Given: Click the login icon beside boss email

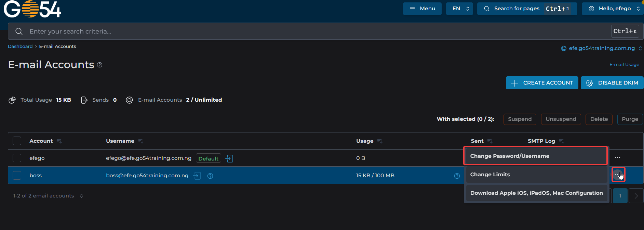Looking at the screenshot, I should (x=197, y=176).
